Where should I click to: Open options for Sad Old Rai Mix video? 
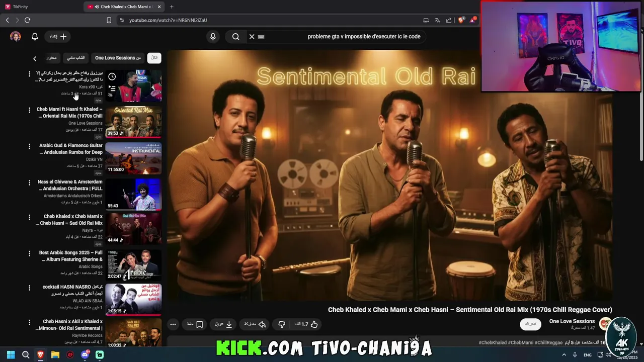coord(29,217)
